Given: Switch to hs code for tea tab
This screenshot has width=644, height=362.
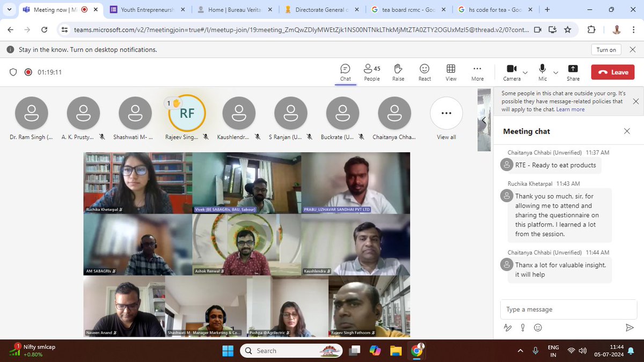Looking at the screenshot, I should click(495, 9).
